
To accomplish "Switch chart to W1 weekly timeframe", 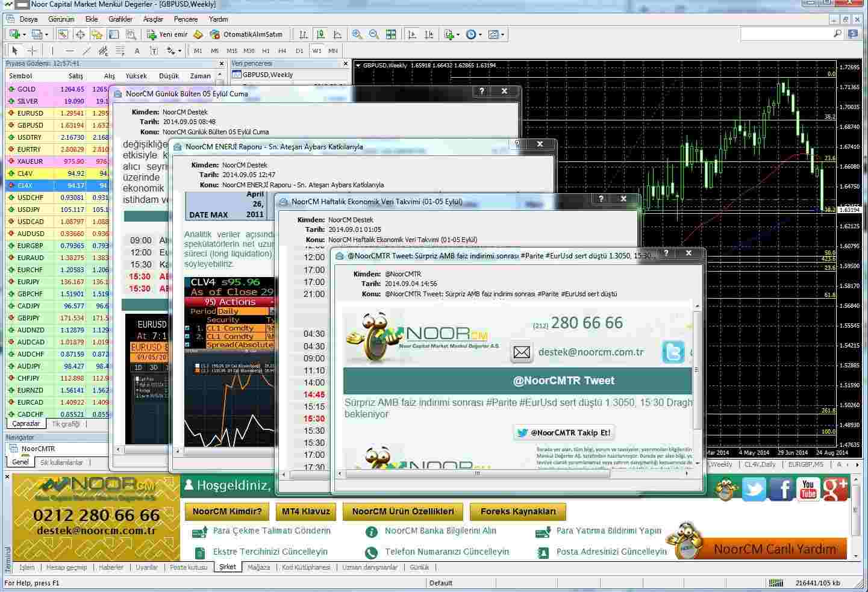I will (316, 51).
